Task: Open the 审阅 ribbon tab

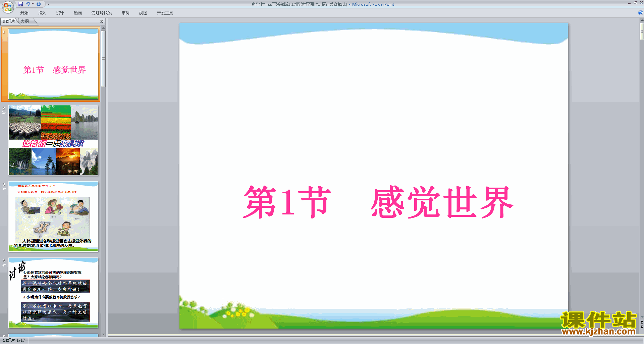Action: point(125,13)
